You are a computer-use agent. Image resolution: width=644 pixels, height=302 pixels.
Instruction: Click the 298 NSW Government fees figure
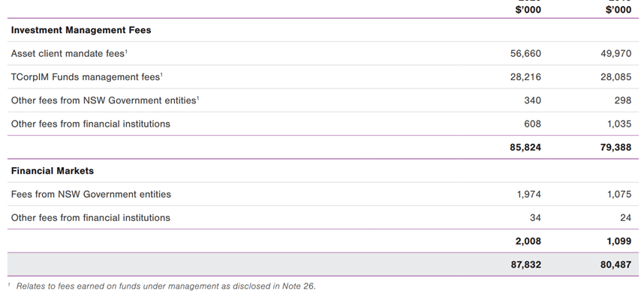click(x=621, y=100)
